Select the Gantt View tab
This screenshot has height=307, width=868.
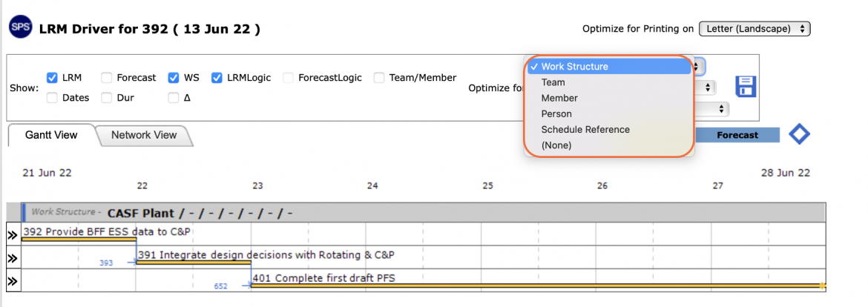(51, 136)
